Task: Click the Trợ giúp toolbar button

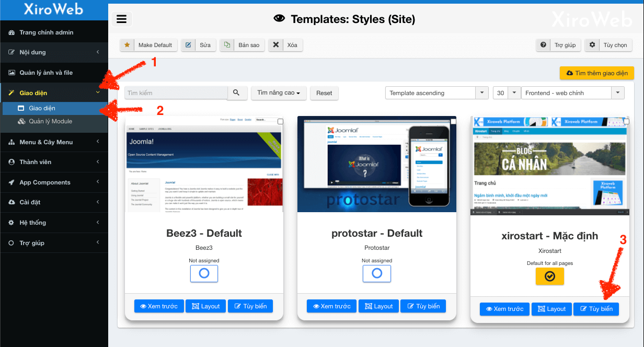Action: click(558, 45)
